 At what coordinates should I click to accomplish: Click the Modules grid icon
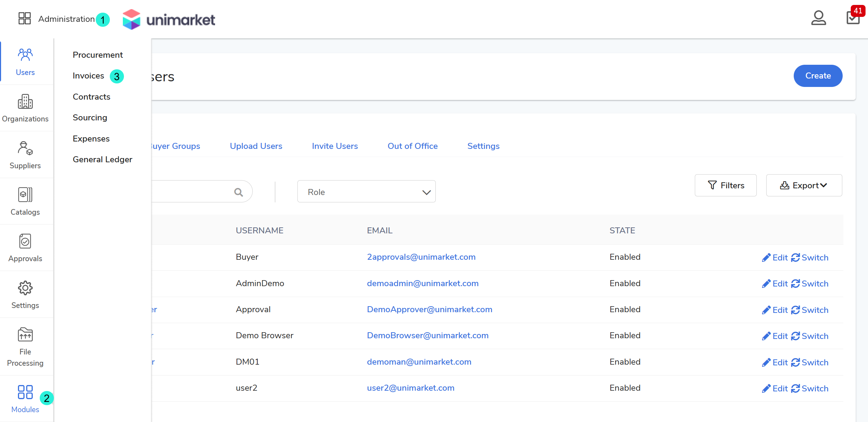(25, 392)
